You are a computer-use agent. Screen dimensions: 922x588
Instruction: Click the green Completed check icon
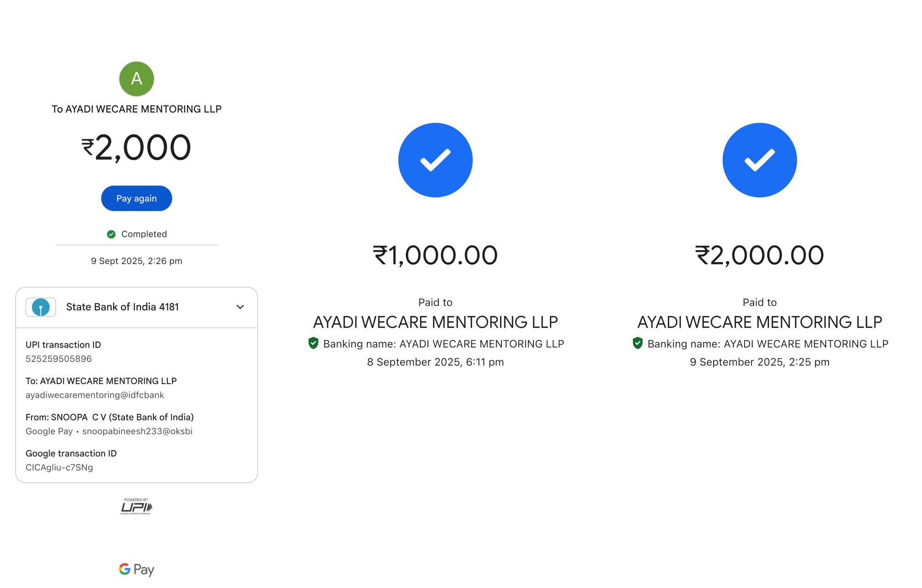111,234
